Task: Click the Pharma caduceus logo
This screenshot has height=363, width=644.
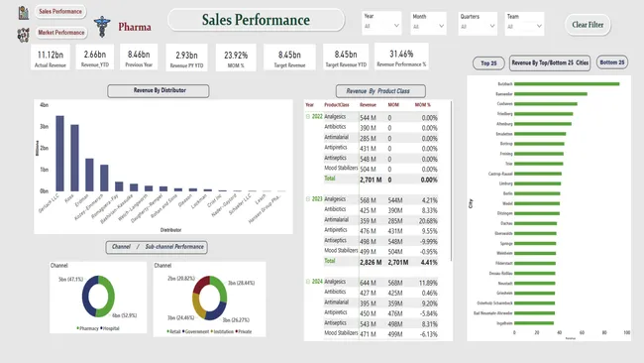Action: point(102,27)
